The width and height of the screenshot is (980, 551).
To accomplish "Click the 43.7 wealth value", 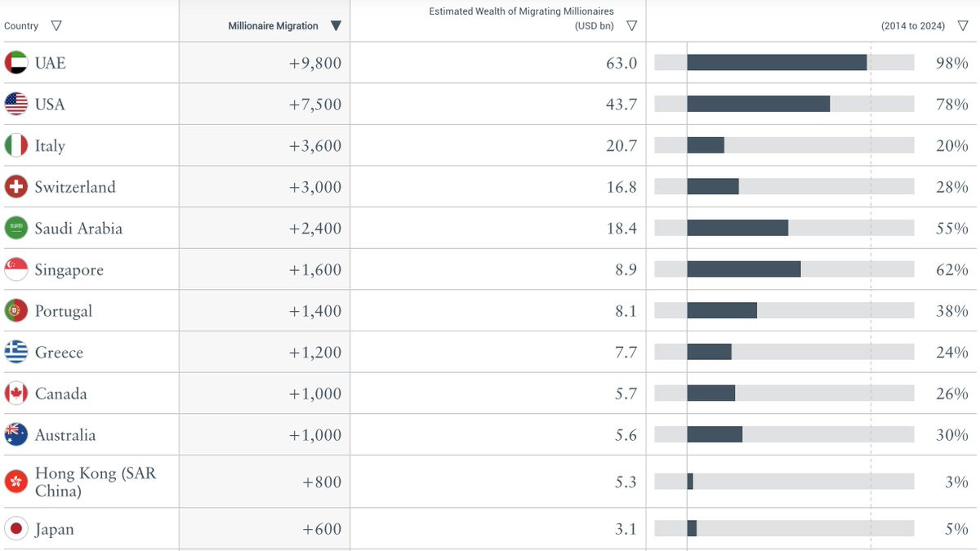I will point(621,104).
